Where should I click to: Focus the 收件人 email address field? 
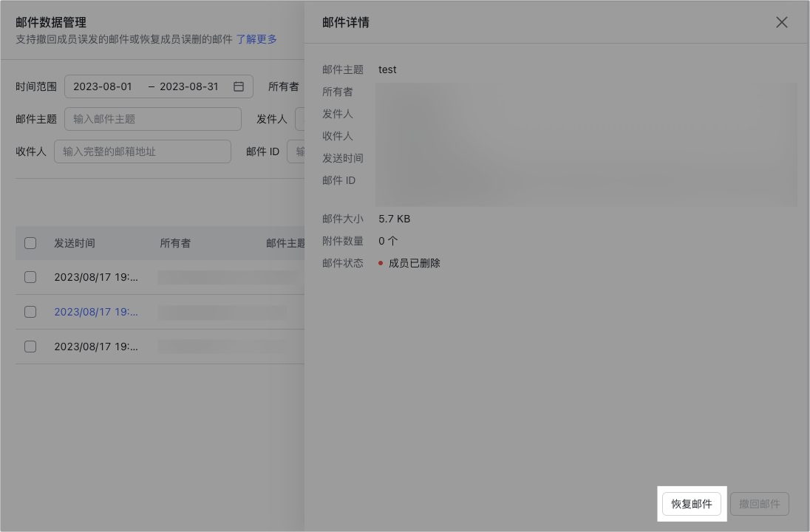(143, 151)
